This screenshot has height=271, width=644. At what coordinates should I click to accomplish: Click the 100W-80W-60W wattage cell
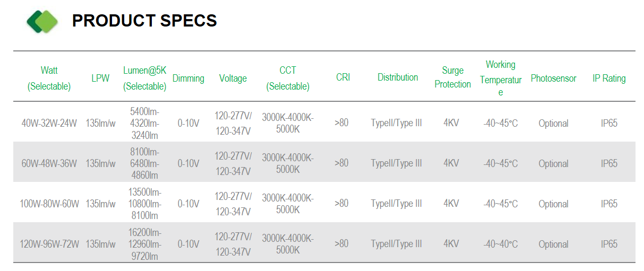click(x=49, y=204)
